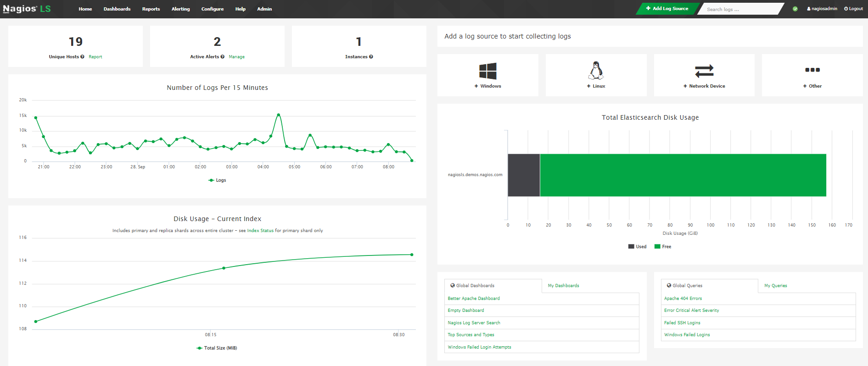The height and width of the screenshot is (366, 868).
Task: Open the Admin menu in navbar
Action: point(264,9)
